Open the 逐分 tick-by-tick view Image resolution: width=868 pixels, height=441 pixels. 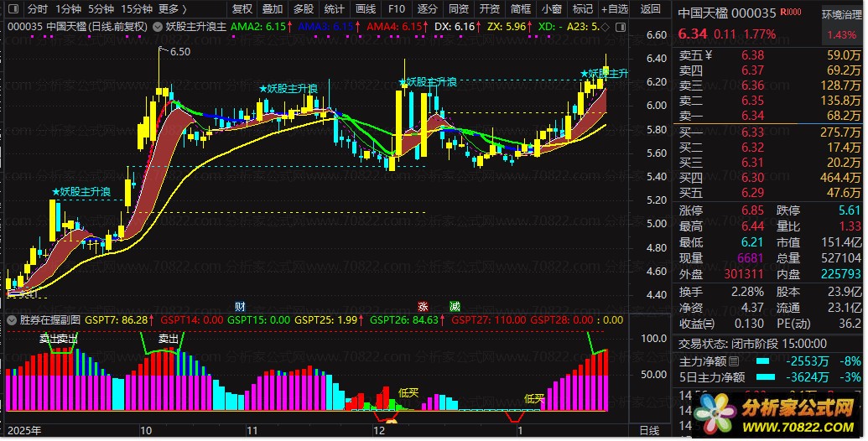click(x=428, y=9)
